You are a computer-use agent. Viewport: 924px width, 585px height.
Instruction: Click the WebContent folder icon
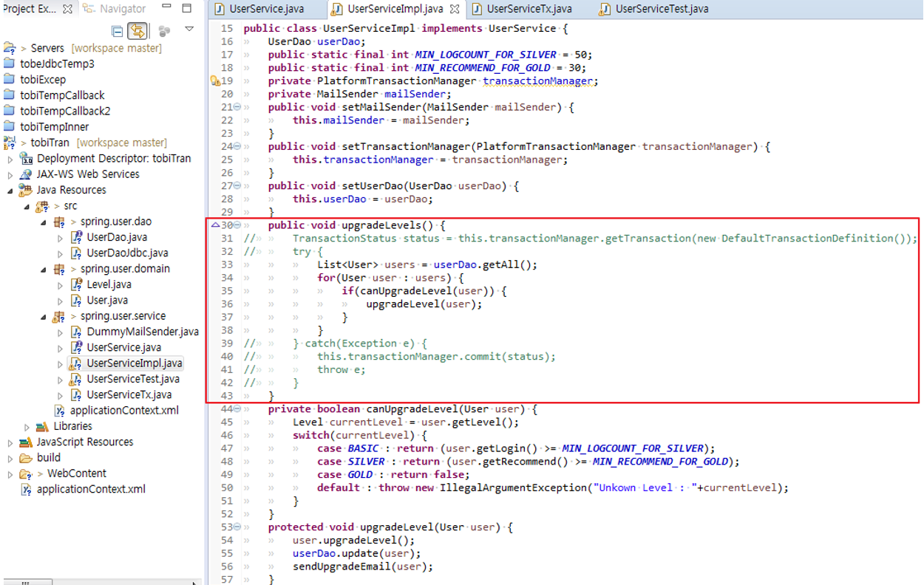point(27,473)
